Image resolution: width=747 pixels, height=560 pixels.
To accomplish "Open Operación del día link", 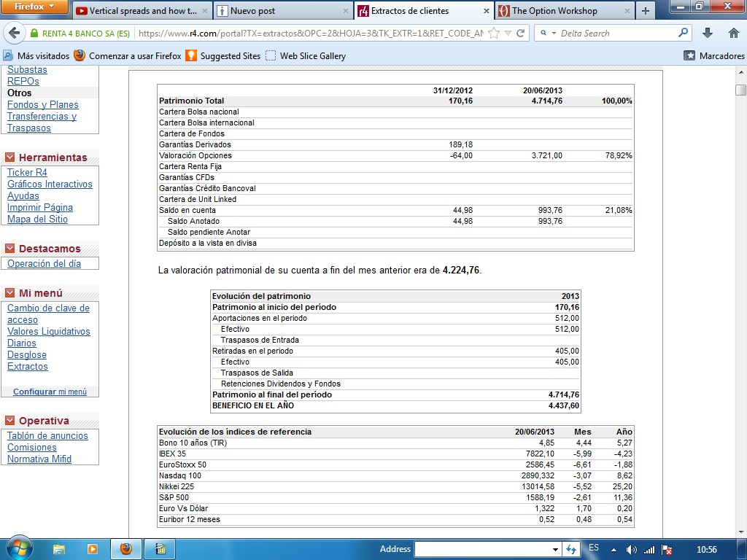I will (44, 263).
